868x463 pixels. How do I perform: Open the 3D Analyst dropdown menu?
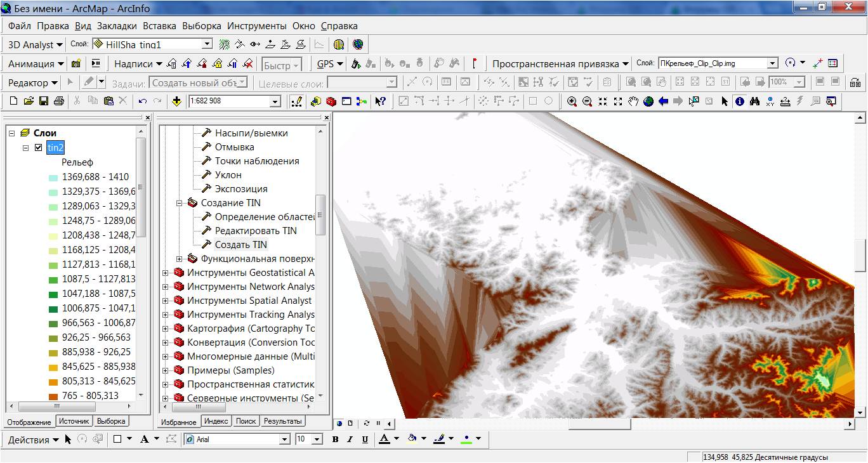[35, 45]
